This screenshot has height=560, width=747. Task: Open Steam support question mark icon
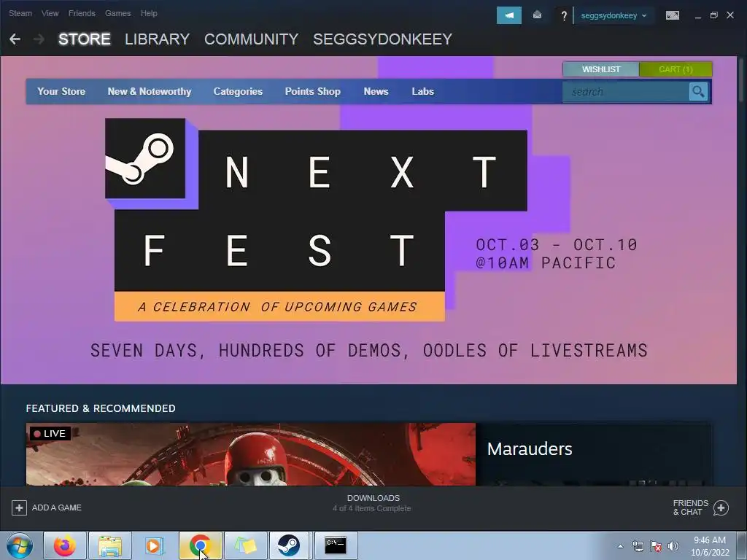point(564,16)
